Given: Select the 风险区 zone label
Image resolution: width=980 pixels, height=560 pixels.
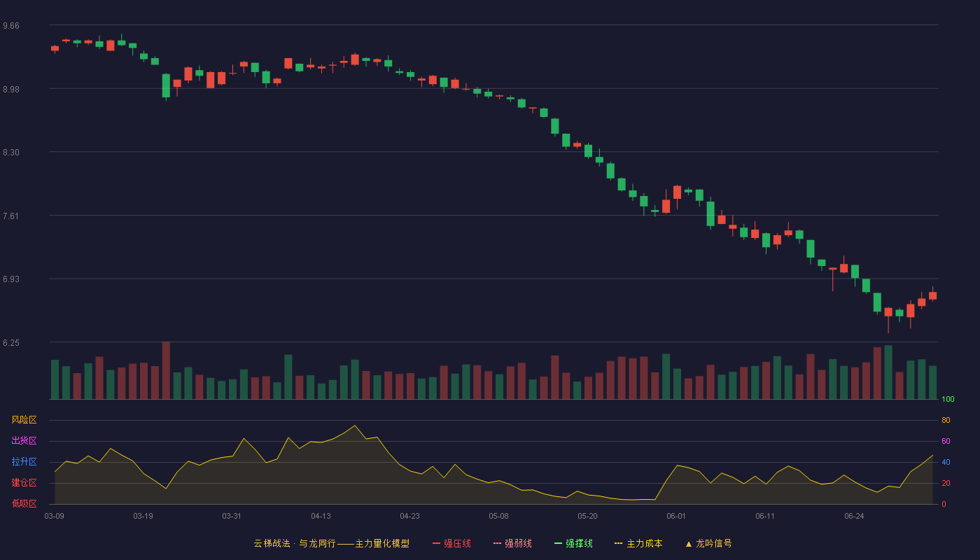Looking at the screenshot, I should coord(24,420).
